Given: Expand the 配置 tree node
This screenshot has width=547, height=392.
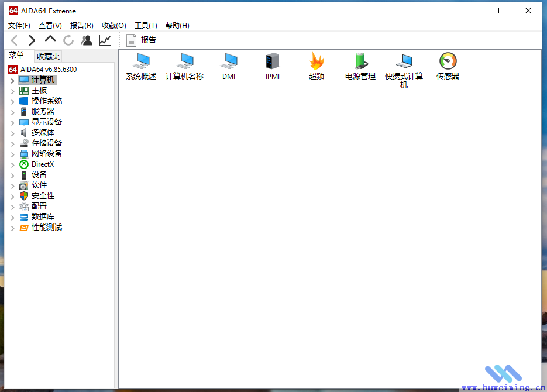Looking at the screenshot, I should pyautogui.click(x=12, y=207).
